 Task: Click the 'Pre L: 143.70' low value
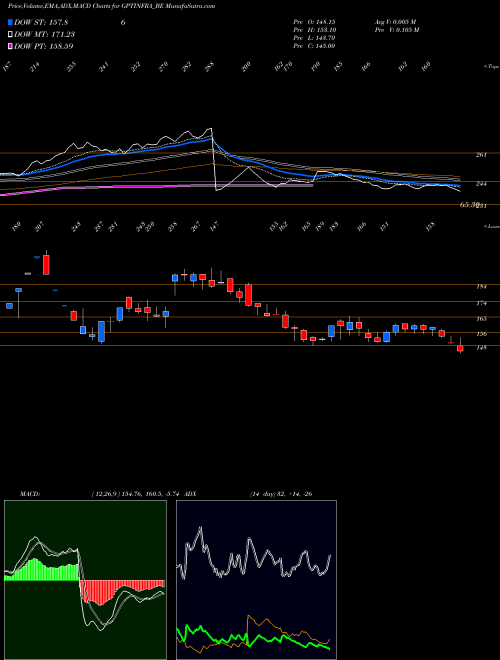coord(314,38)
